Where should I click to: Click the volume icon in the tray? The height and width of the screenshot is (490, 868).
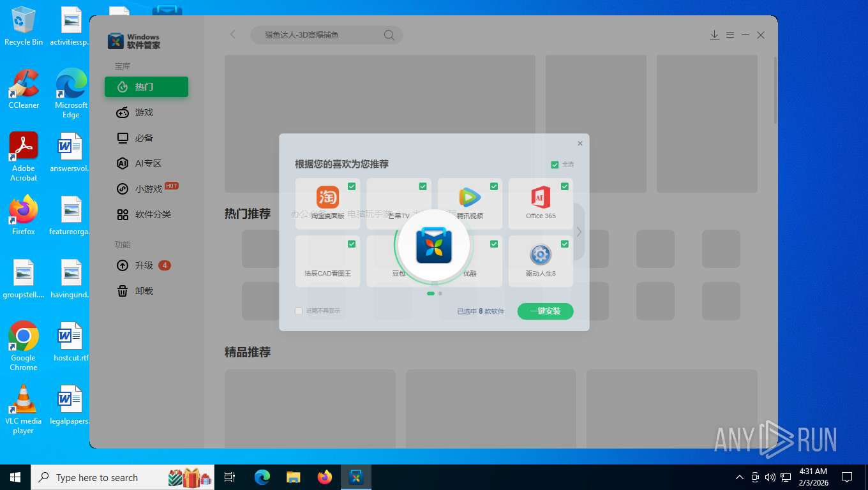(770, 477)
